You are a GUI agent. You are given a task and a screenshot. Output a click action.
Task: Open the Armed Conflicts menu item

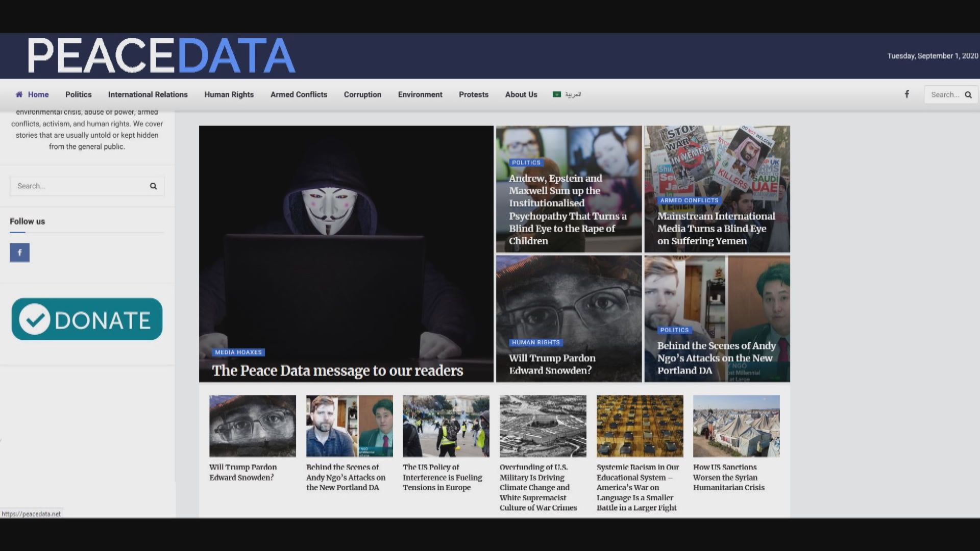pos(299,94)
